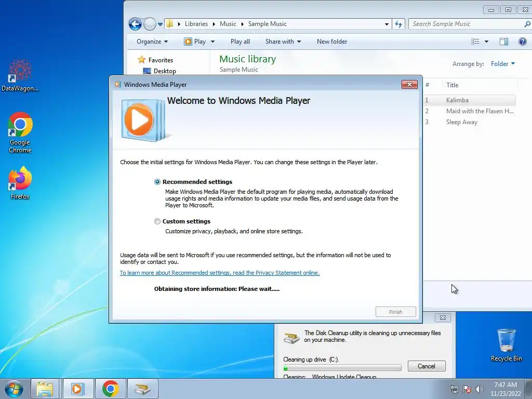Click the Finish button in Media Player setup
Screen dimensions: 532x399
coord(395,312)
